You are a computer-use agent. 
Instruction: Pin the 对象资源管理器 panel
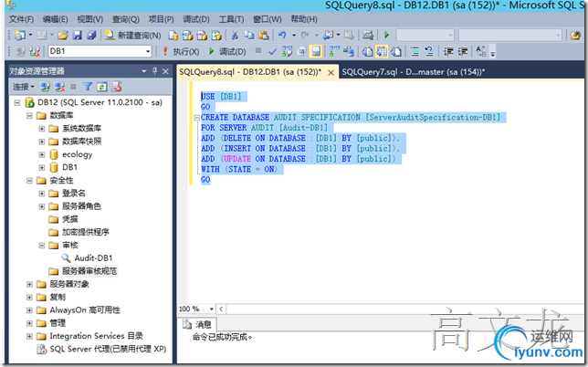155,71
